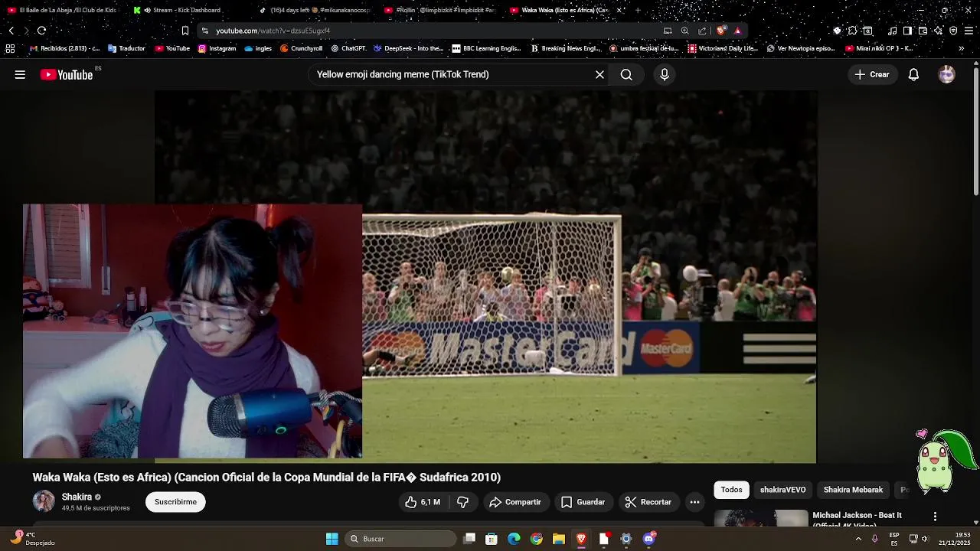The image size is (980, 551).
Task: Open Brave Rewards triangle icon
Action: click(737, 31)
